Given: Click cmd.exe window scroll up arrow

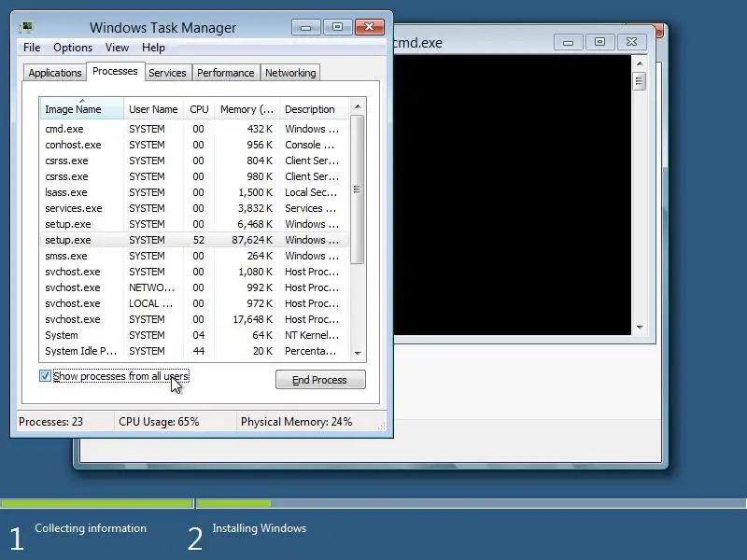Looking at the screenshot, I should click(640, 63).
